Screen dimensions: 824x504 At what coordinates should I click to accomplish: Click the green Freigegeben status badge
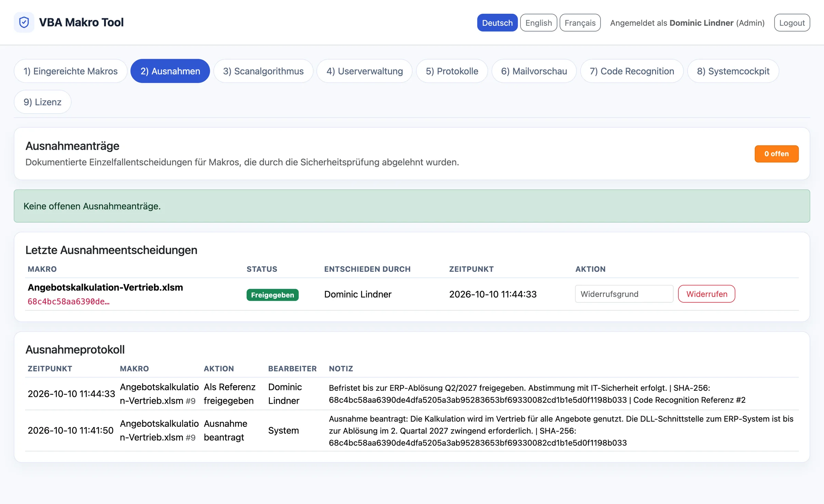[x=272, y=295]
